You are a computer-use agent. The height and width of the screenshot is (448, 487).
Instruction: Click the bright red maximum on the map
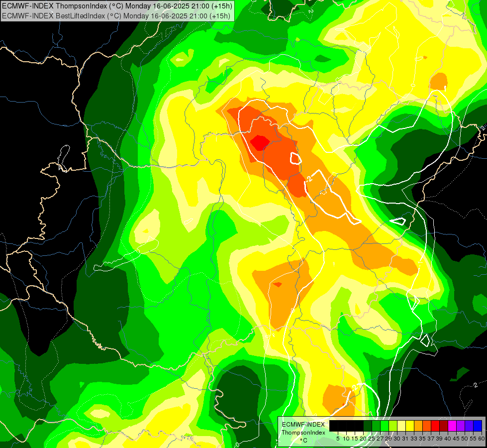click(260, 142)
